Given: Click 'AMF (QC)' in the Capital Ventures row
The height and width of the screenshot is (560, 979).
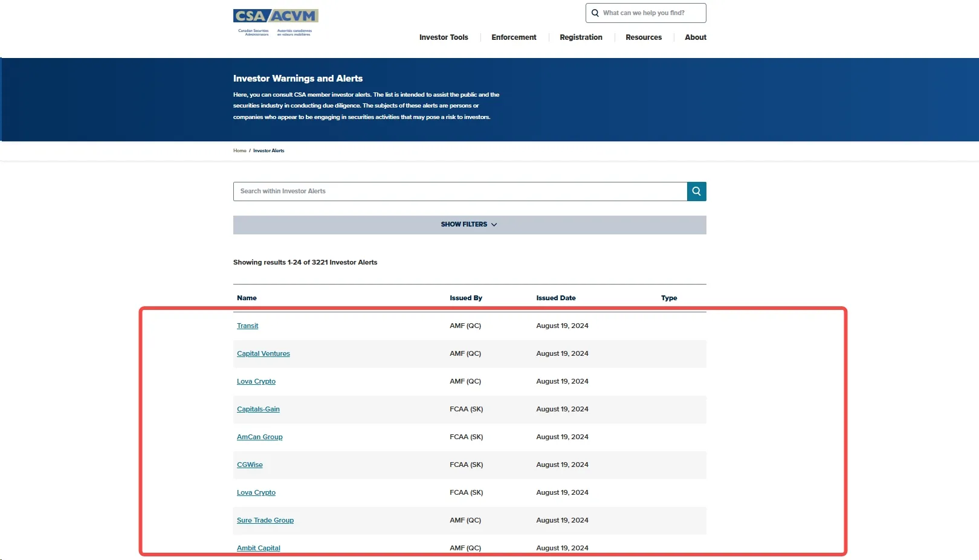Looking at the screenshot, I should (465, 353).
